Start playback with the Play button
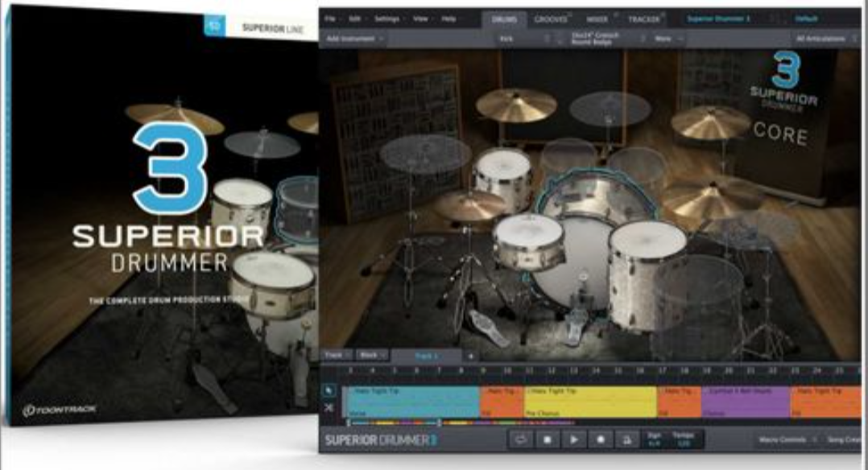The width and height of the screenshot is (868, 470). pyautogui.click(x=573, y=439)
